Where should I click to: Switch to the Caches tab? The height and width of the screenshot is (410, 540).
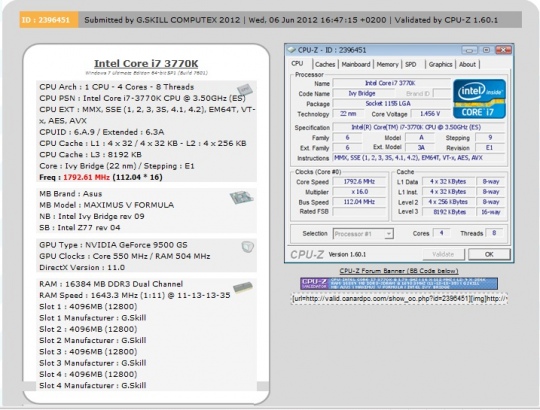pyautogui.click(x=325, y=64)
